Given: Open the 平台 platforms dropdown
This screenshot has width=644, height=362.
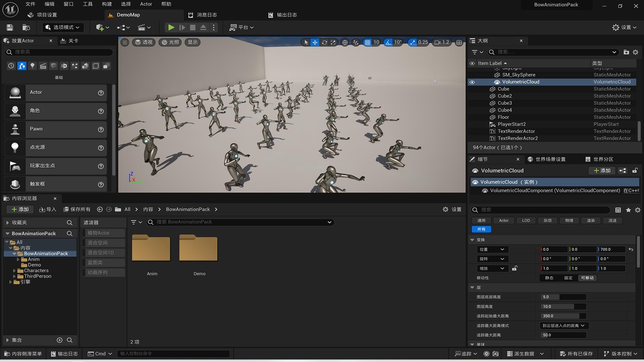Looking at the screenshot, I should click(x=242, y=27).
